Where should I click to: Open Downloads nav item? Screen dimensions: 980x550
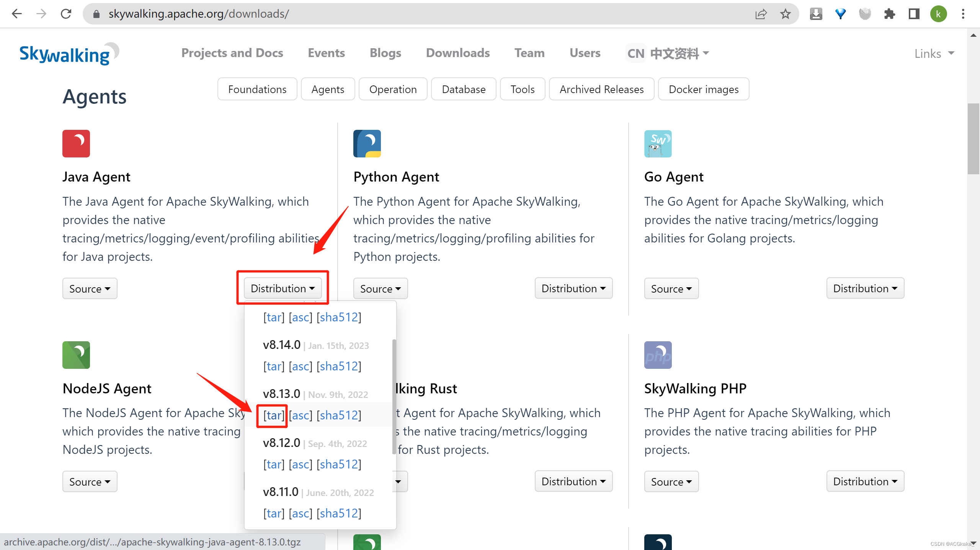click(x=458, y=53)
